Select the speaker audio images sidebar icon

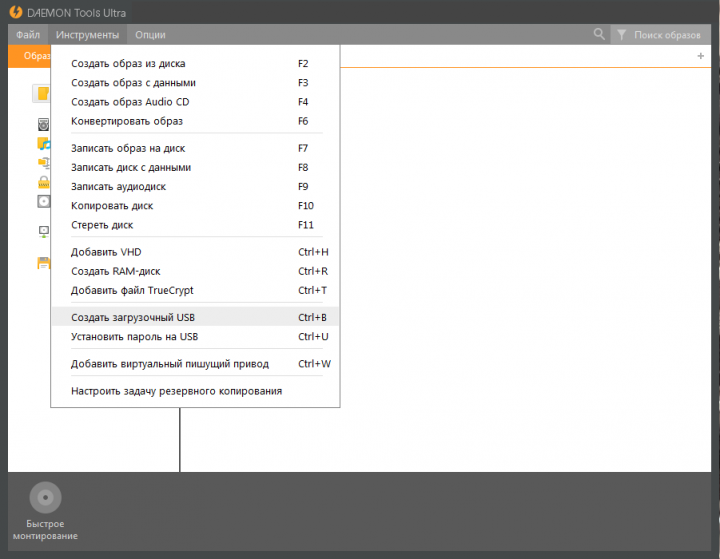(x=44, y=124)
